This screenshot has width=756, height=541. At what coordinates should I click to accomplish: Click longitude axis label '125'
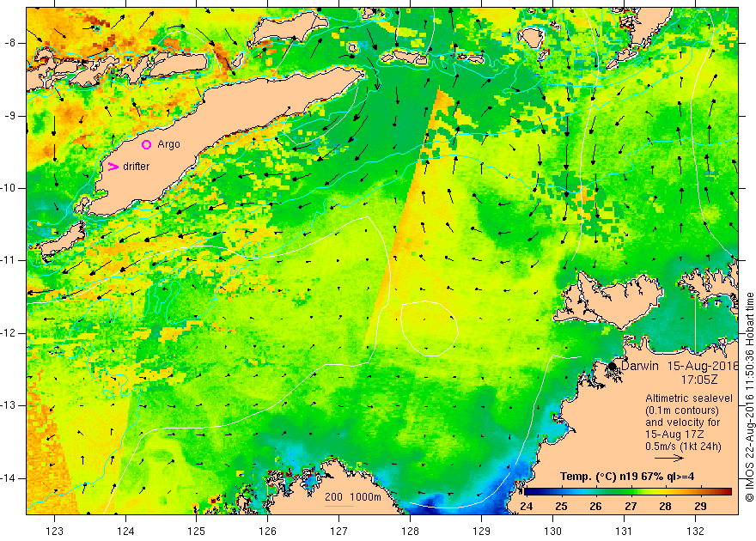pyautogui.click(x=197, y=532)
